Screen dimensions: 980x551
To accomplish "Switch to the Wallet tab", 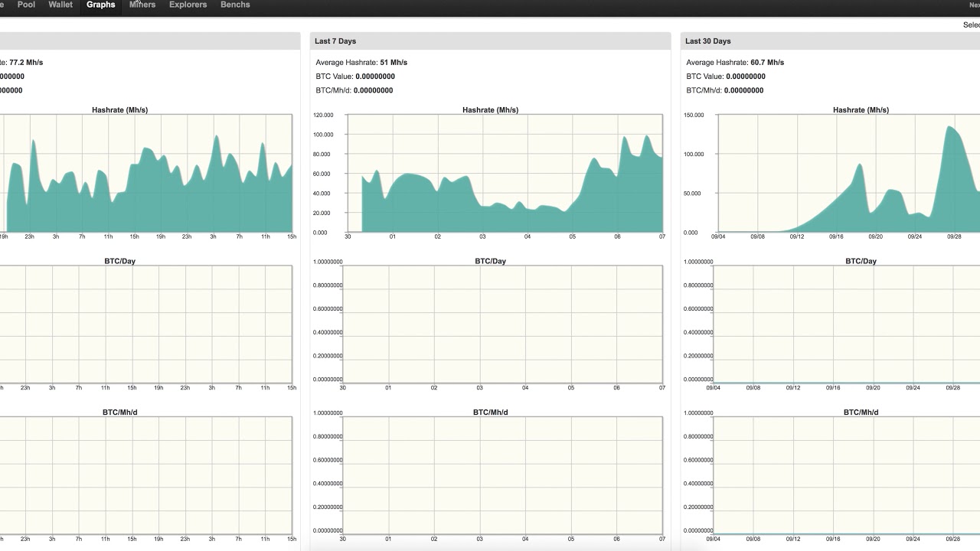I will pyautogui.click(x=60, y=5).
